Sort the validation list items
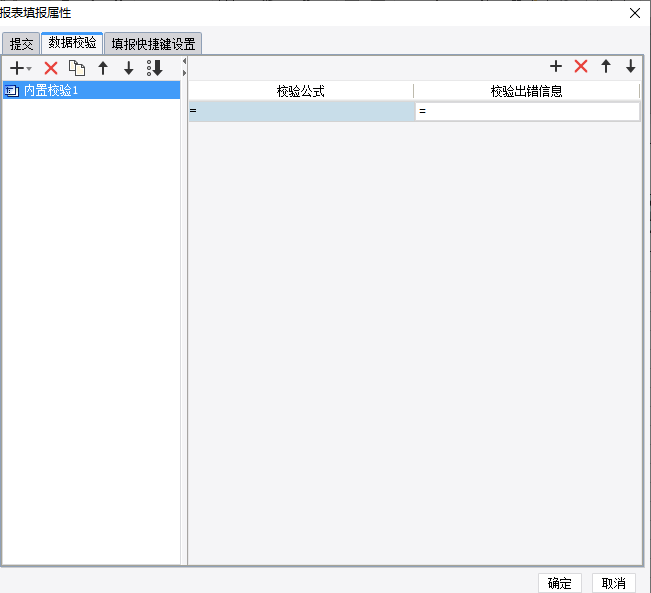 pyautogui.click(x=154, y=68)
